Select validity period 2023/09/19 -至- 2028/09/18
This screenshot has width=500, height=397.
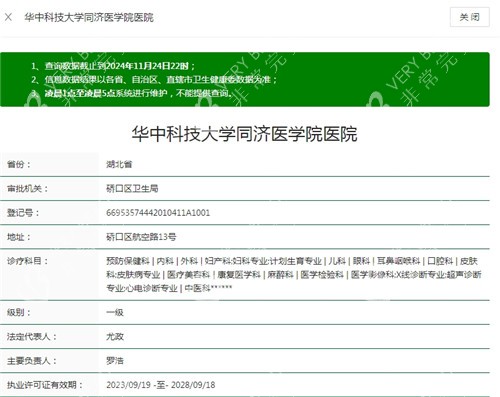pos(161,385)
